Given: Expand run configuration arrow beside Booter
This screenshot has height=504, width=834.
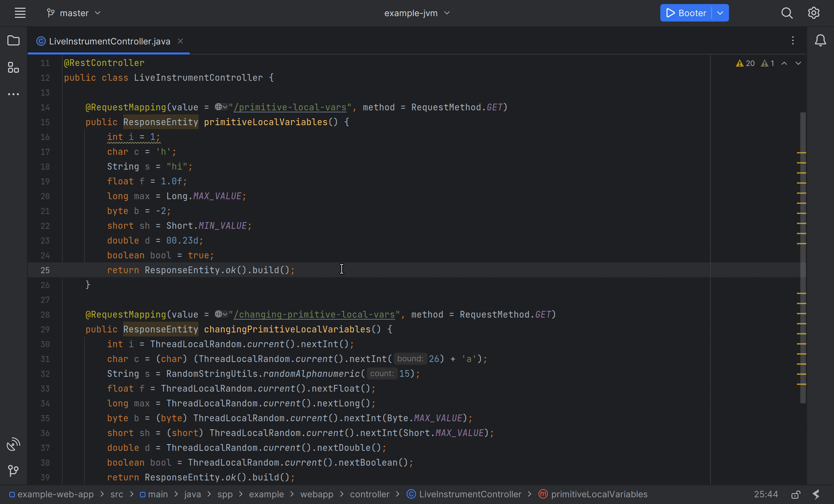Looking at the screenshot, I should (x=720, y=13).
